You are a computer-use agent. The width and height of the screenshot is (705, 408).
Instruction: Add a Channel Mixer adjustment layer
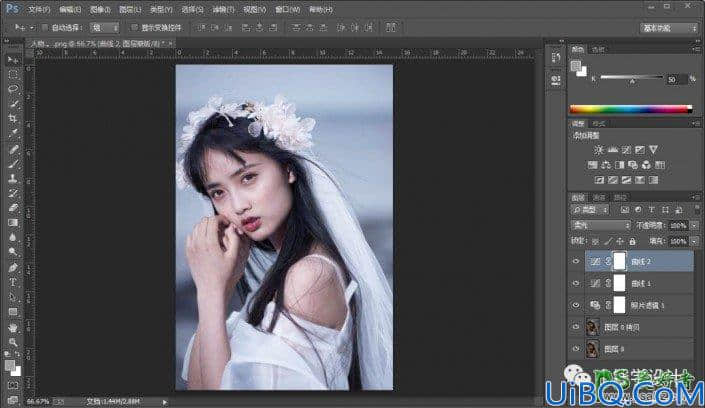pos(646,165)
